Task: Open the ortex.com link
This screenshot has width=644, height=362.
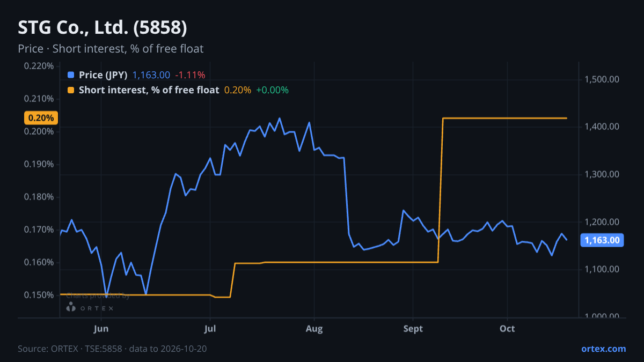Action: [x=603, y=349]
